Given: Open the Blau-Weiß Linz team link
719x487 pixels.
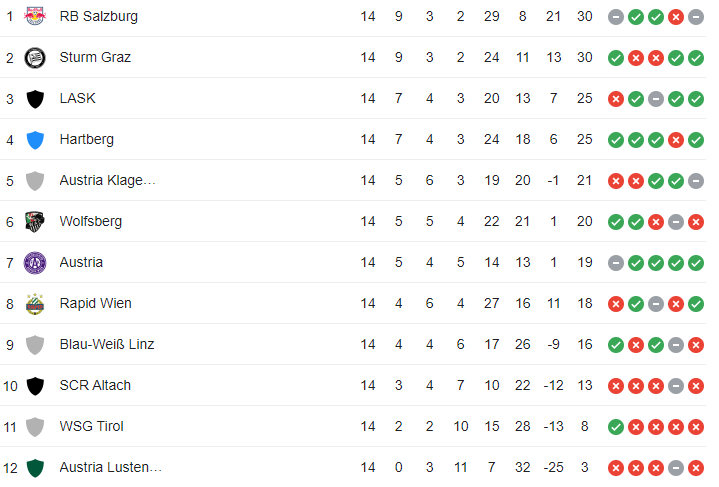Looking at the screenshot, I should point(107,344).
